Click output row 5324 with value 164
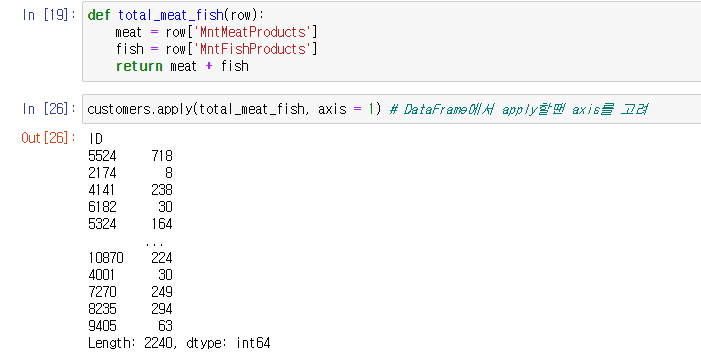 [130, 224]
